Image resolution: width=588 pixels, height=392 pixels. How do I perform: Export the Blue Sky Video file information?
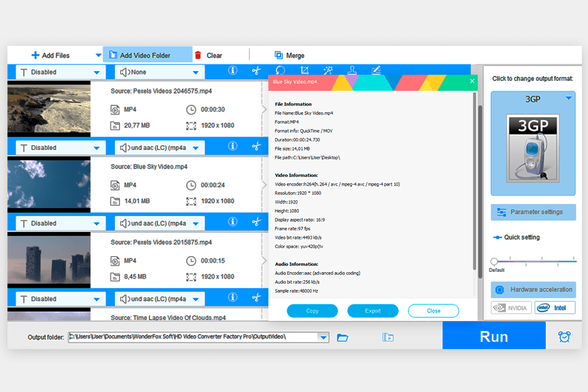click(372, 311)
